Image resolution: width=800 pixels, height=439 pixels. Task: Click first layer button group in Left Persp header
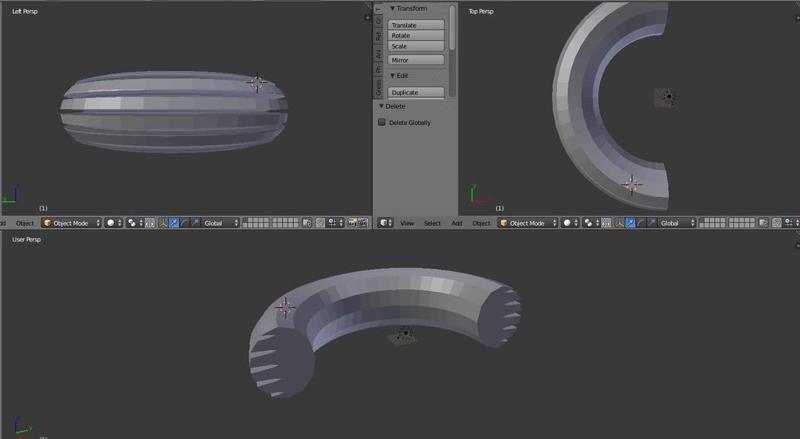pyautogui.click(x=256, y=223)
